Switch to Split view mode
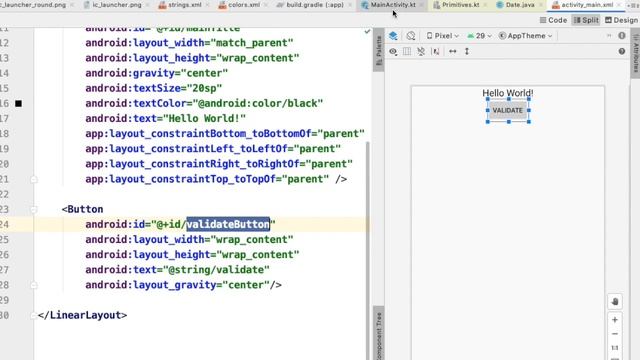 pos(586,20)
